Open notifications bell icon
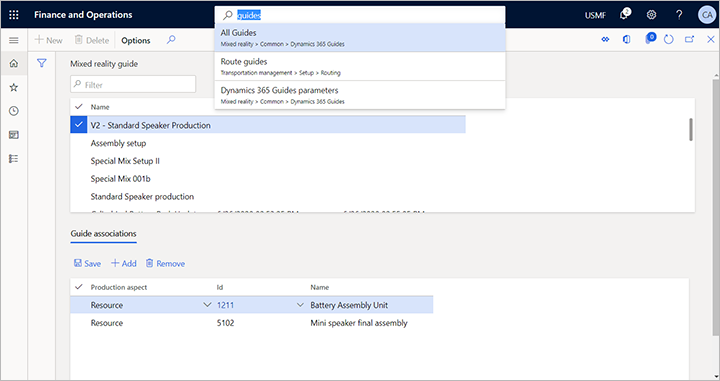Screen dimensions: 720x381 coord(625,14)
